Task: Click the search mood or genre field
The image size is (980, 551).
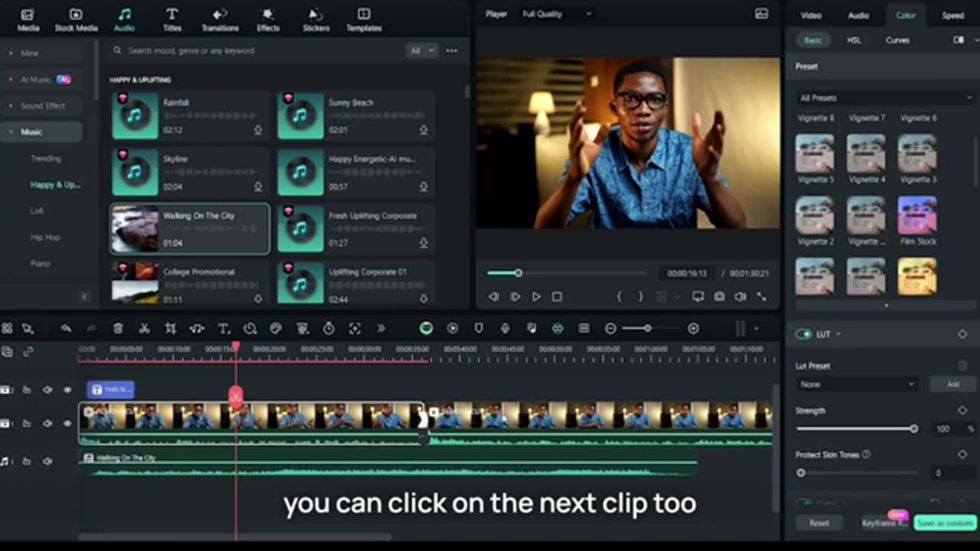Action: click(256, 51)
